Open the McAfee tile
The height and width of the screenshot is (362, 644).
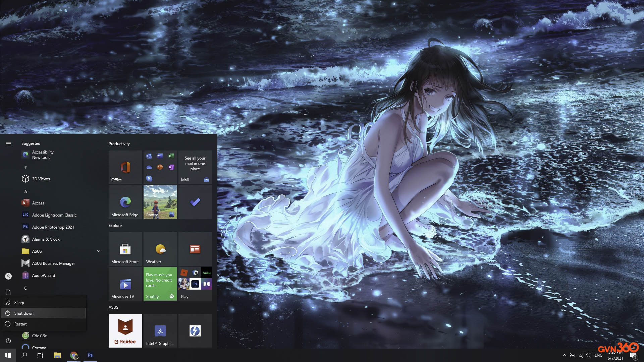pos(125,331)
